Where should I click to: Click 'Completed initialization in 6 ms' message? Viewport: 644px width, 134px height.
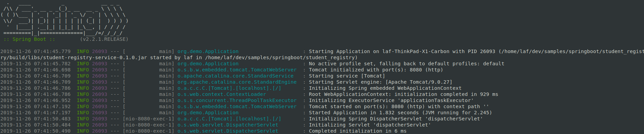pyautogui.click(x=357, y=131)
